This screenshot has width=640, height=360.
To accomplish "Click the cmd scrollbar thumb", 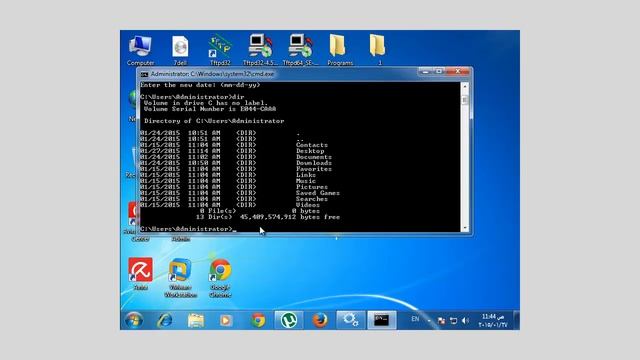I will (x=464, y=99).
